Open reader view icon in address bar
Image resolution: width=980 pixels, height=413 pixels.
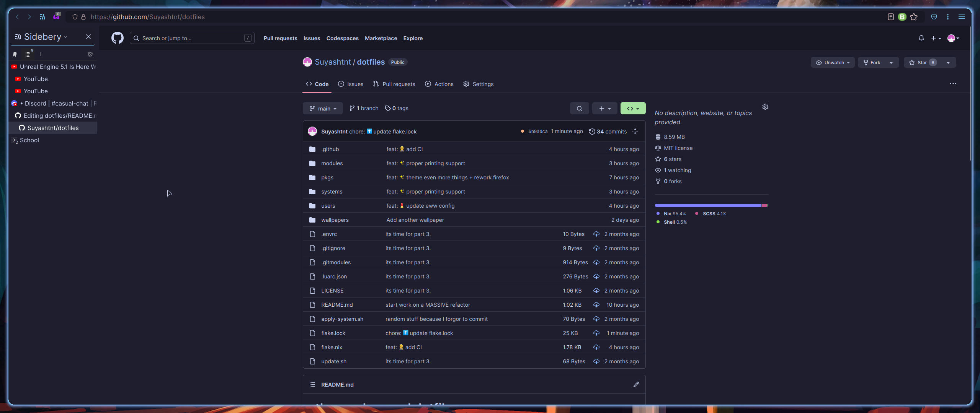891,17
